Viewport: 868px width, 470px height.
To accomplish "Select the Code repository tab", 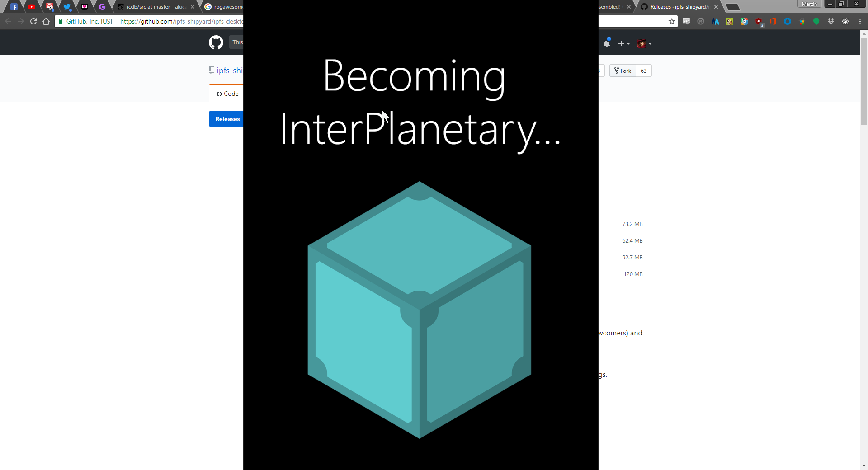I will point(227,94).
